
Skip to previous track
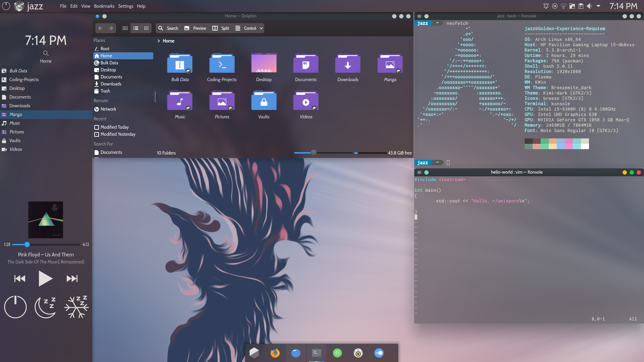(20, 279)
